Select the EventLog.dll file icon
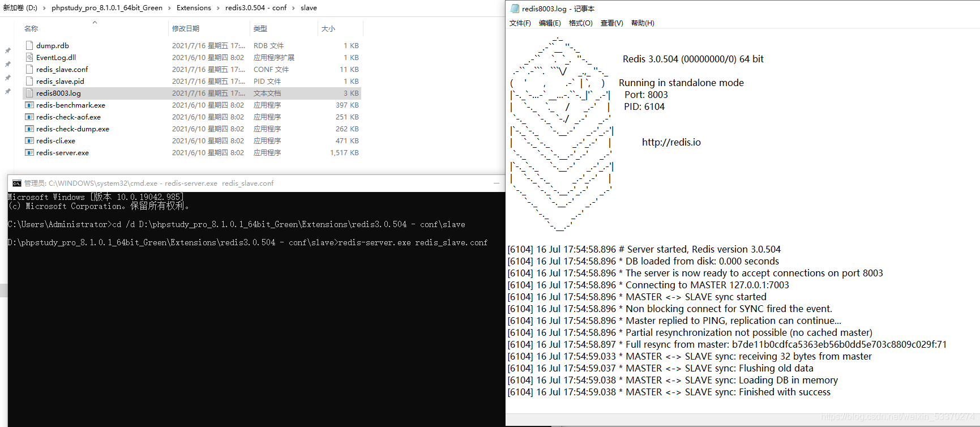The width and height of the screenshot is (980, 427). (29, 57)
